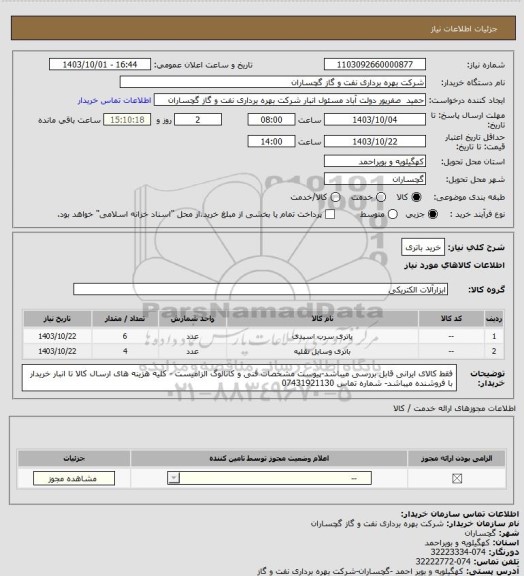Toggle the license mandatory checkbox
Image resolution: width=524 pixels, height=576 pixels.
pyautogui.click(x=457, y=478)
